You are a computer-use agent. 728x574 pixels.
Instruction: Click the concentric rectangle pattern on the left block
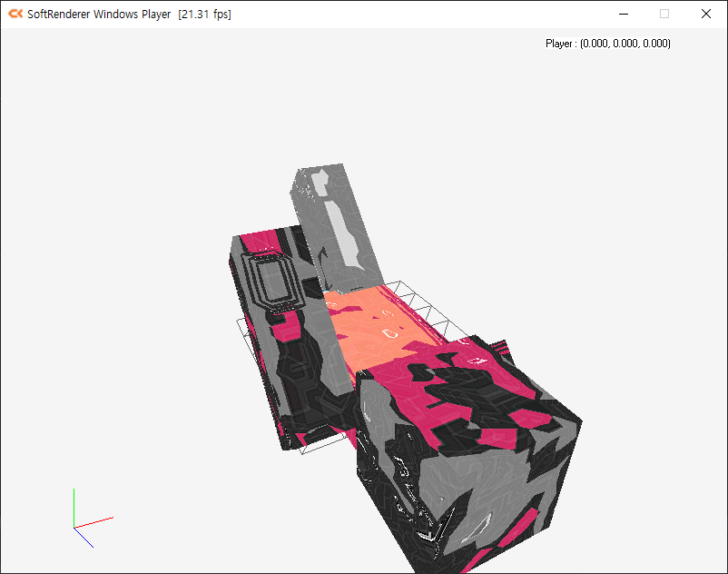coord(270,282)
